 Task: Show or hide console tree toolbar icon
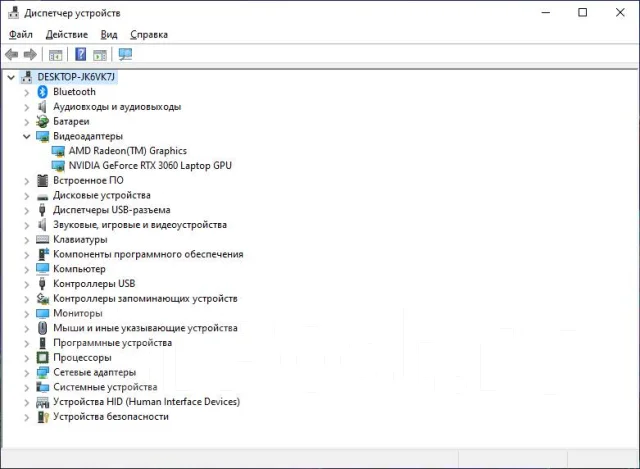pyautogui.click(x=56, y=55)
